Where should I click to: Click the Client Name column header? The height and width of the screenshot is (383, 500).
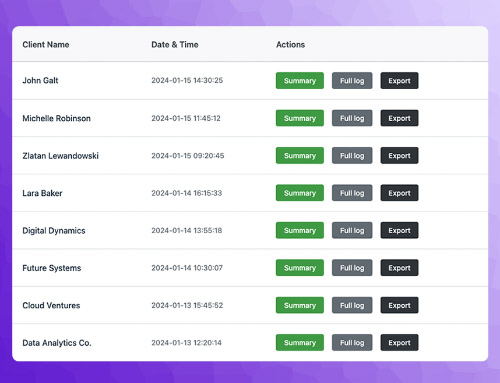point(46,45)
